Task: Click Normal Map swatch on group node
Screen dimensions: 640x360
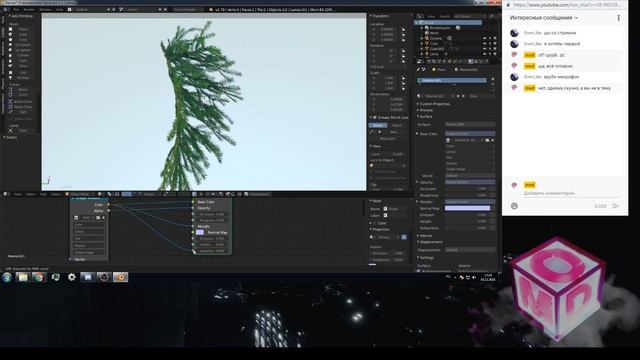Action: click(x=200, y=232)
